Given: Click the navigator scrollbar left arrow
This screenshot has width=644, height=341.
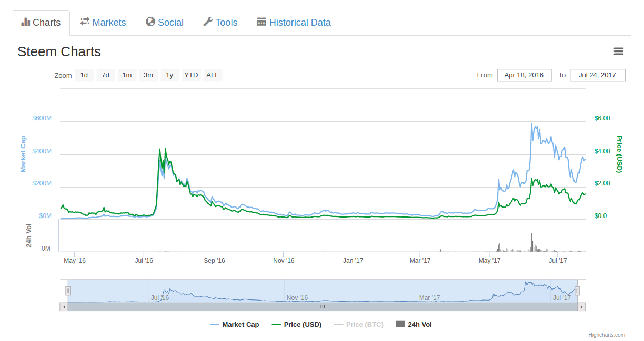Looking at the screenshot, I should (x=64, y=307).
